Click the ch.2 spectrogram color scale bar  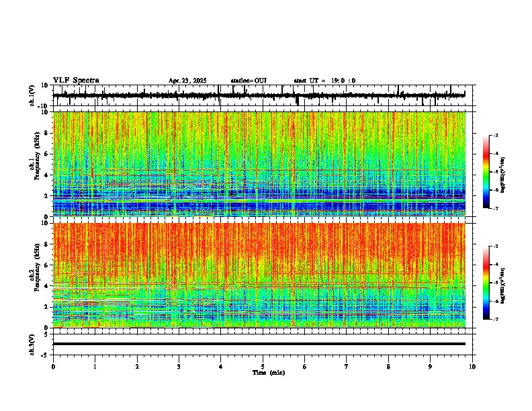coord(486,283)
